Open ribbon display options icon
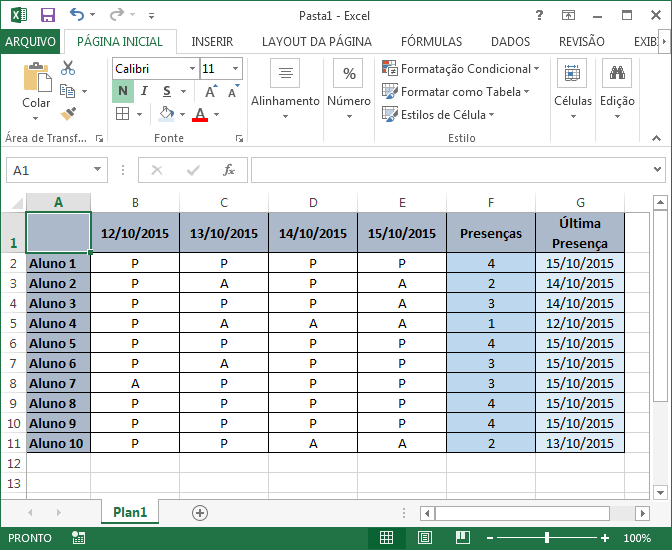This screenshot has width=672, height=550. coord(568,15)
